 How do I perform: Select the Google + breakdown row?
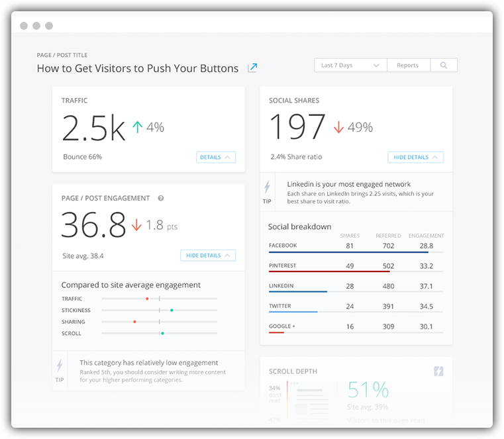[x=356, y=327]
